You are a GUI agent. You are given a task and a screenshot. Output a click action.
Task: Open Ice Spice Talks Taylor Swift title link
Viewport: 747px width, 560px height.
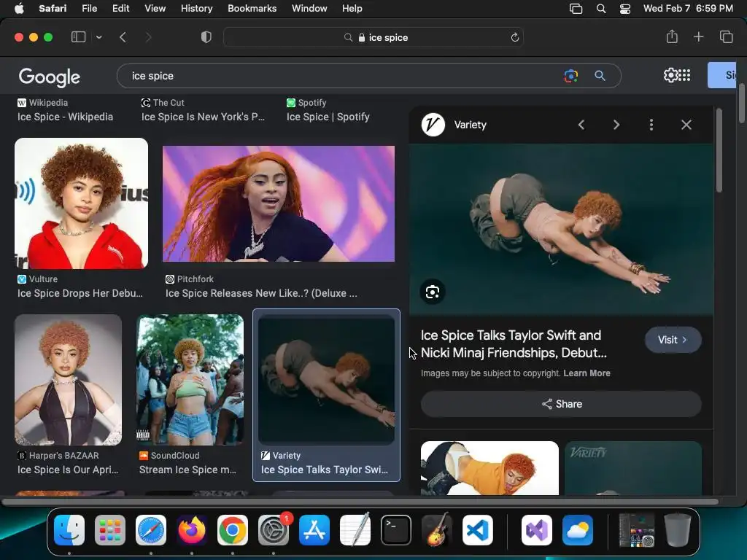(x=514, y=344)
